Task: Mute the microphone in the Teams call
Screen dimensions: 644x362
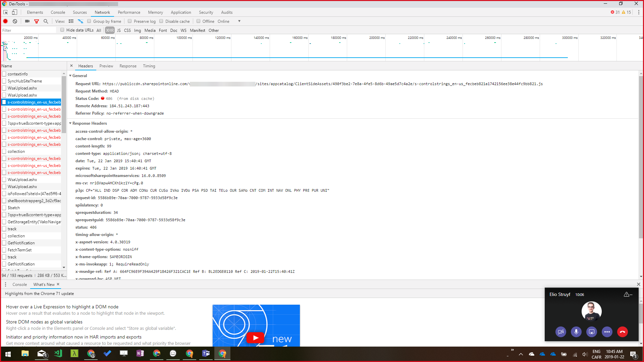Action: pyautogui.click(x=576, y=332)
